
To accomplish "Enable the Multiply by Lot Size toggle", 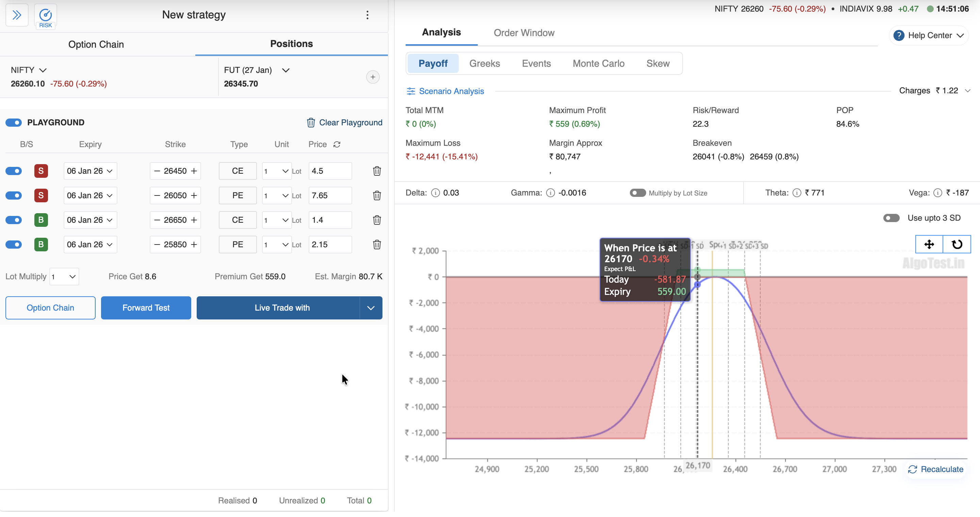I will click(637, 193).
